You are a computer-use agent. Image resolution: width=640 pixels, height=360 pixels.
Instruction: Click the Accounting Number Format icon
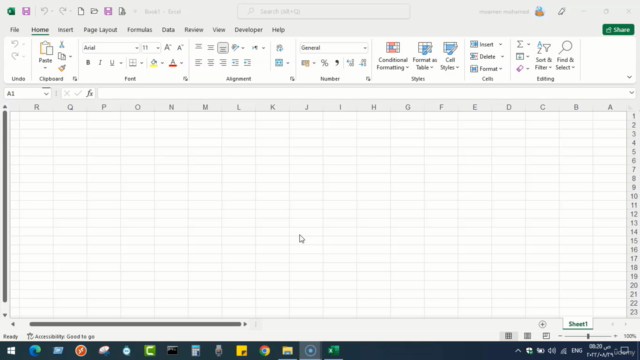[x=305, y=63]
